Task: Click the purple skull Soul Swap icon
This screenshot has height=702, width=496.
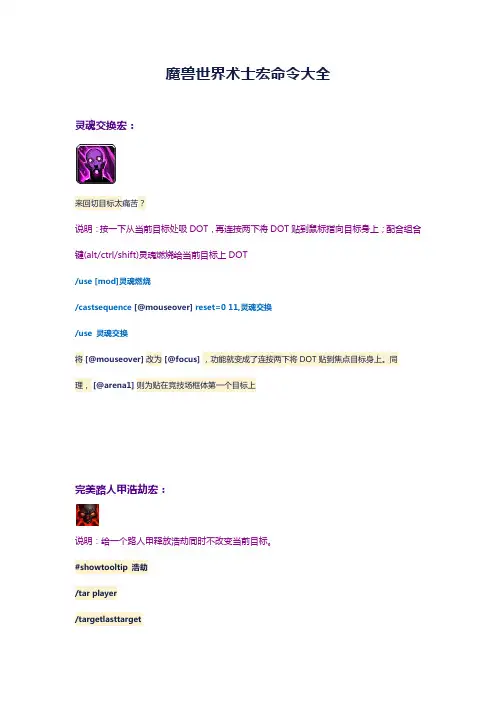Action: 96,164
